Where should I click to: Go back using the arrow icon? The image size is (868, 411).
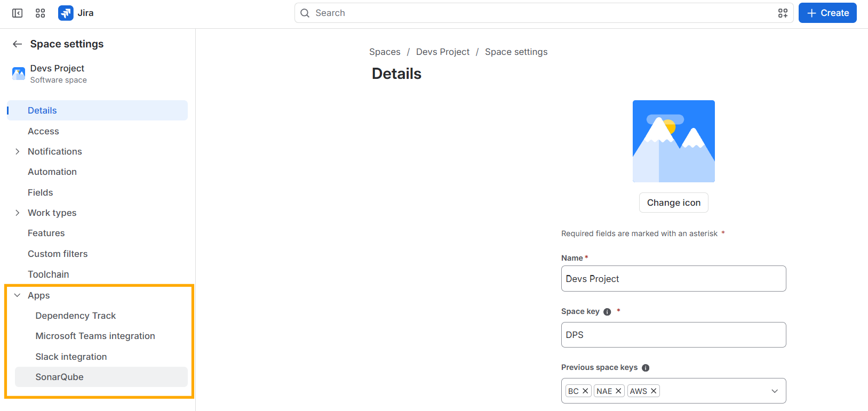pyautogui.click(x=18, y=44)
